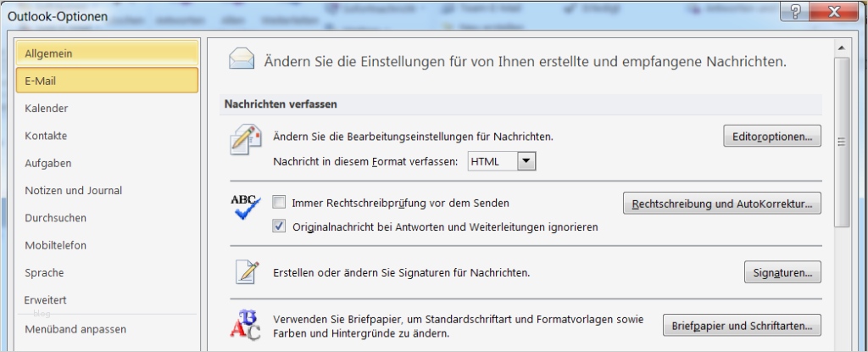Click the Signaturen button
The width and height of the screenshot is (868, 352).
pyautogui.click(x=782, y=272)
